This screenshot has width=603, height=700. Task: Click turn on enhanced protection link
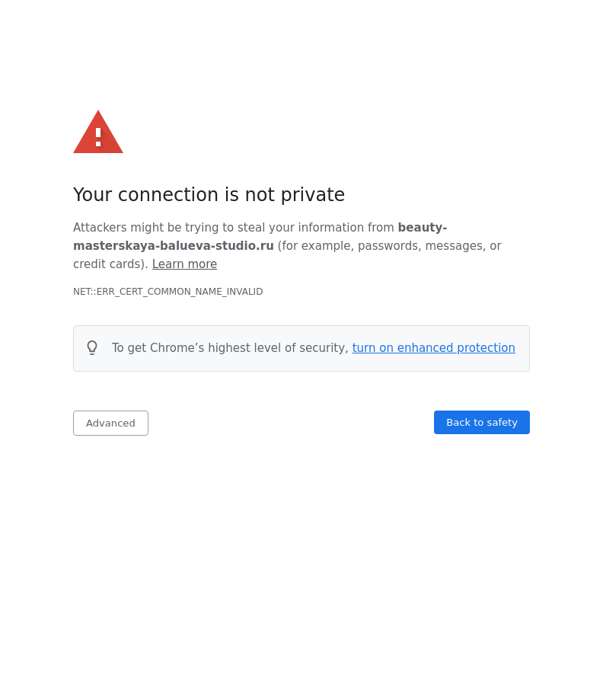(433, 348)
